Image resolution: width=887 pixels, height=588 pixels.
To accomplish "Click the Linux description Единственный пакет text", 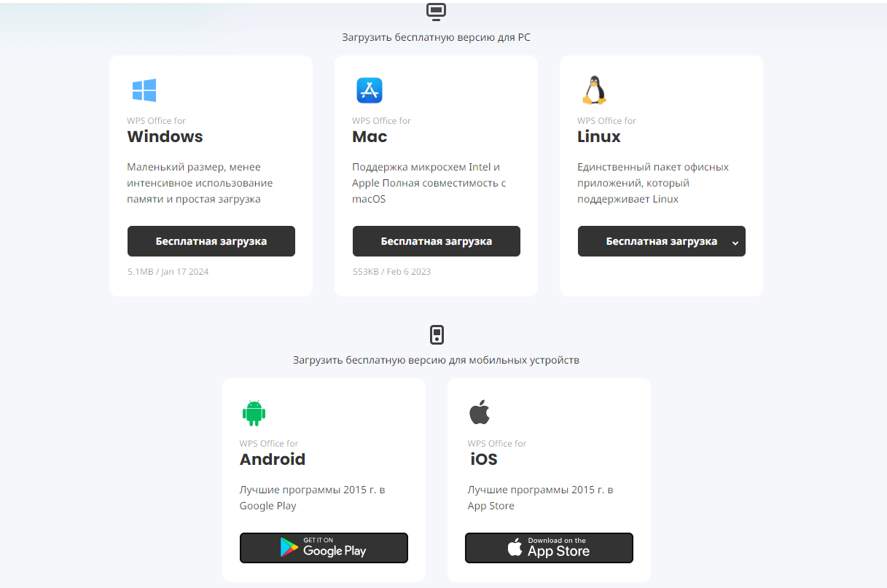I will (653, 183).
